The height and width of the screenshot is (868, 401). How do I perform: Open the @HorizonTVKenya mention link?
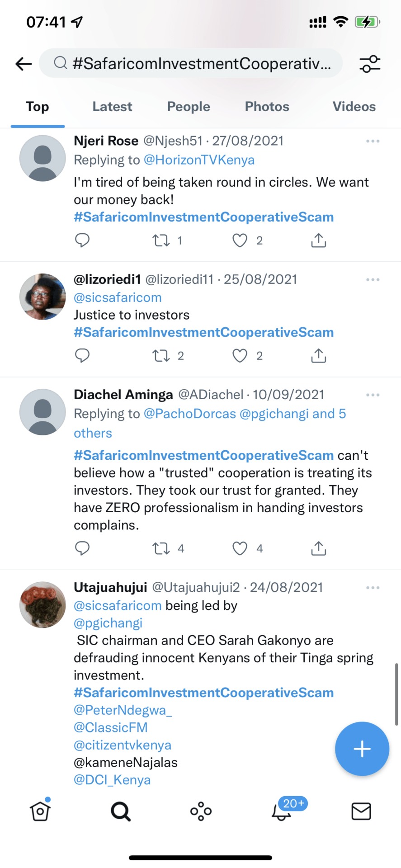pyautogui.click(x=199, y=160)
